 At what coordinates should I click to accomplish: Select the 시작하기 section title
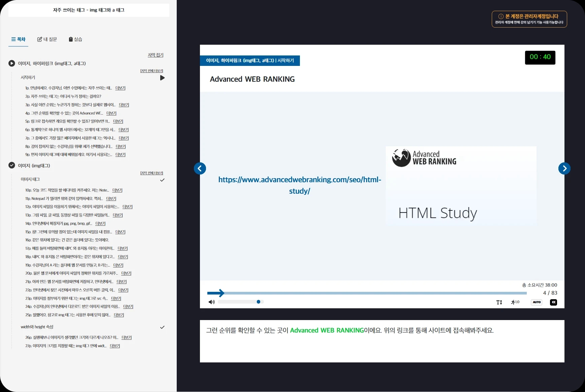[28, 77]
